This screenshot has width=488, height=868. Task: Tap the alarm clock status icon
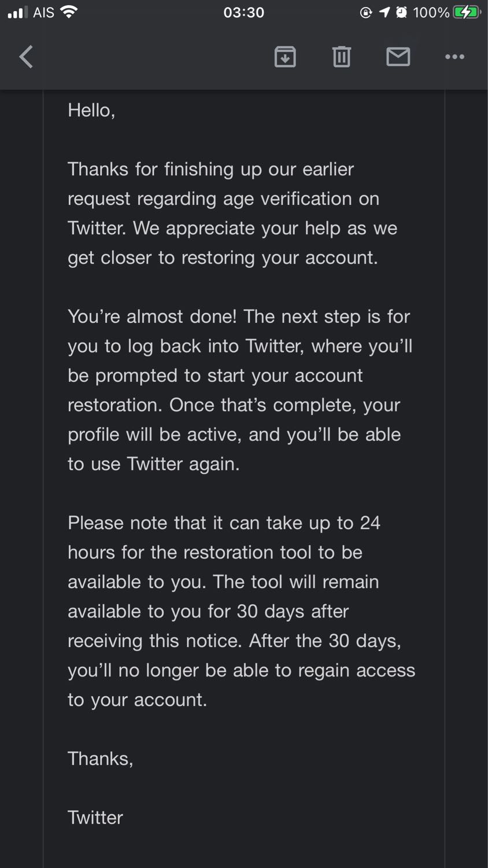[401, 12]
